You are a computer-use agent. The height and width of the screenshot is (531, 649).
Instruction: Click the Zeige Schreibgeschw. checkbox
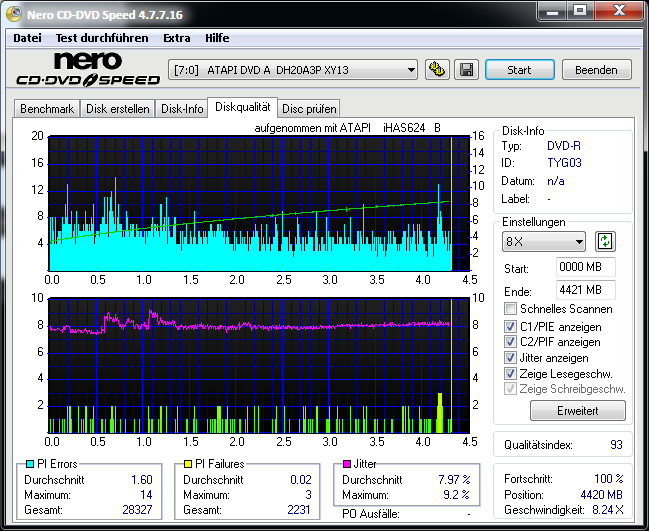pos(510,389)
